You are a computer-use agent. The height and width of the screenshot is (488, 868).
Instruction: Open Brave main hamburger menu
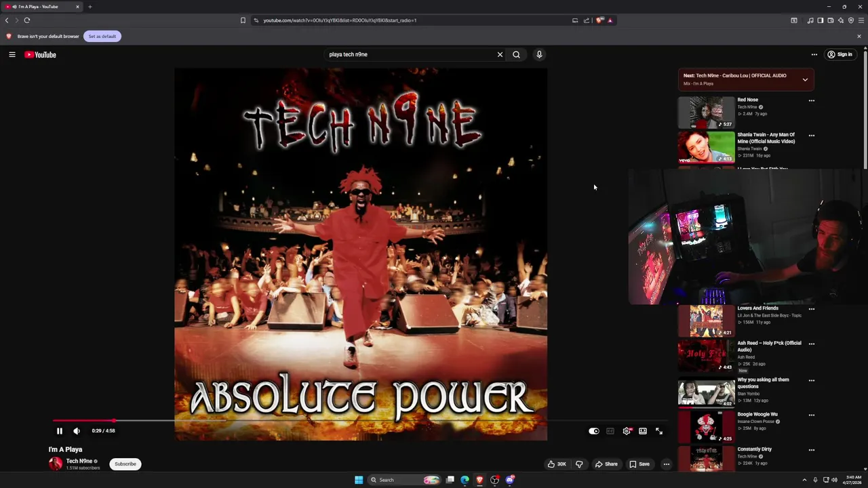tap(861, 20)
